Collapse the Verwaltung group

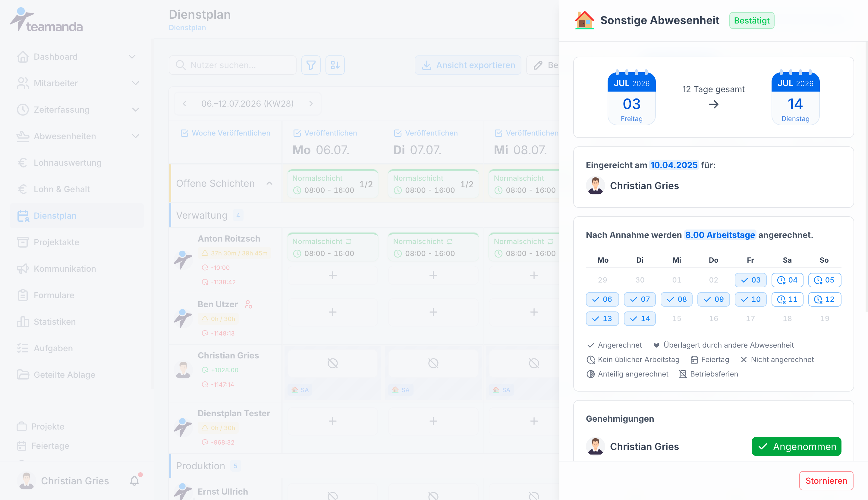(x=202, y=215)
